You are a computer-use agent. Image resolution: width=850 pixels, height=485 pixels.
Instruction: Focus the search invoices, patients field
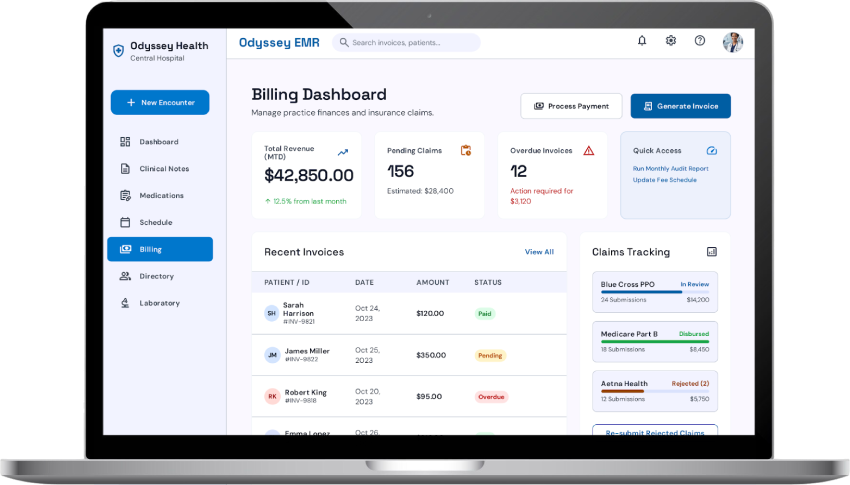point(406,42)
